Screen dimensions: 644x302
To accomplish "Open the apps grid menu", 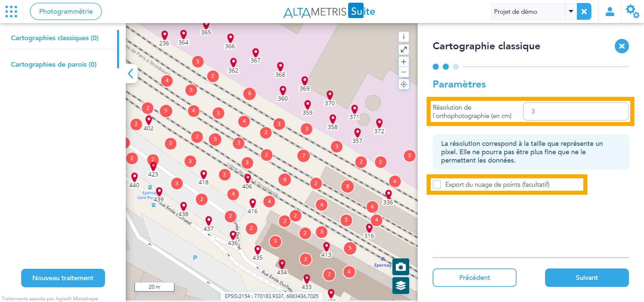I will [11, 11].
